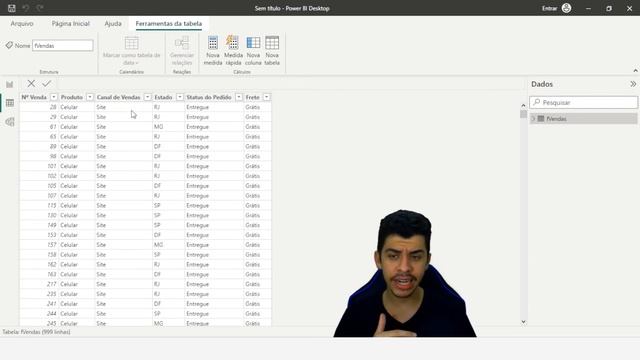Click Nº Venda cell 101
The image size is (640, 360).
pos(39,166)
